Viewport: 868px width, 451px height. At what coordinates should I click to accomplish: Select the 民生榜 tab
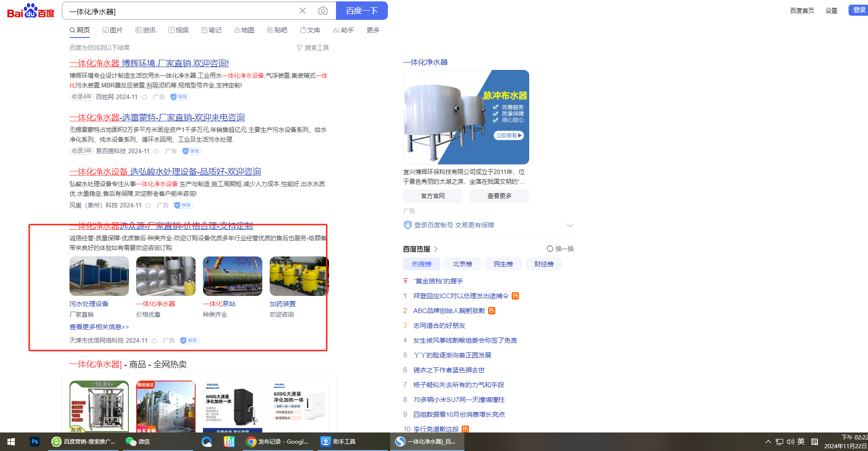point(503,264)
